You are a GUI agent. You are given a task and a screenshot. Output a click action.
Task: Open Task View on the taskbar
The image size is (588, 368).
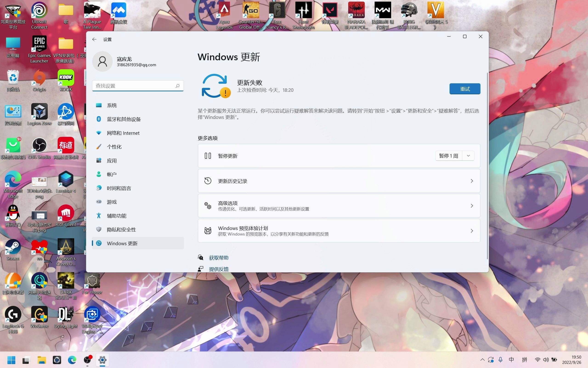tap(26, 360)
